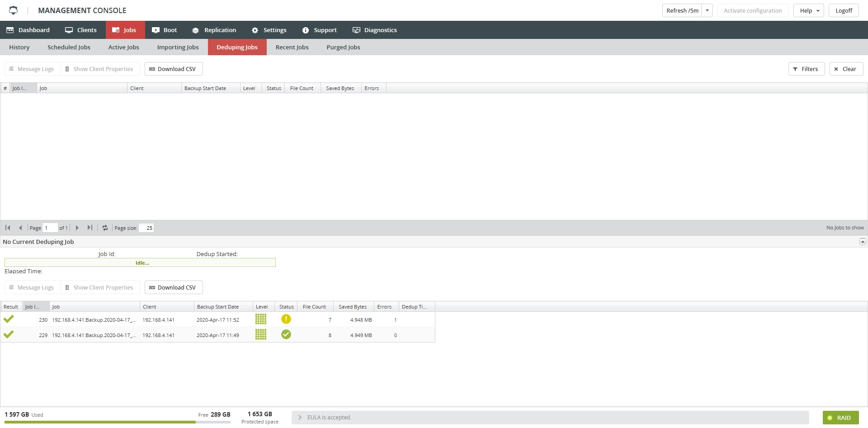Click the Page size input field
This screenshot has height=428, width=868.
tap(146, 228)
